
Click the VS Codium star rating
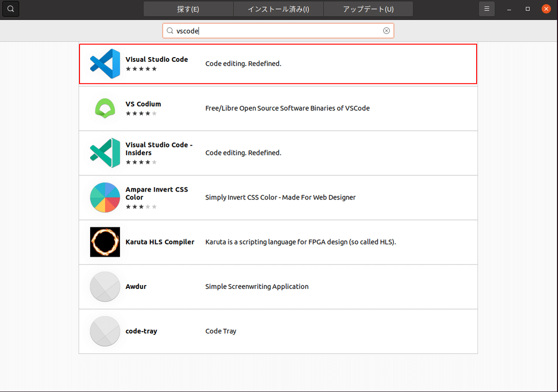141,113
